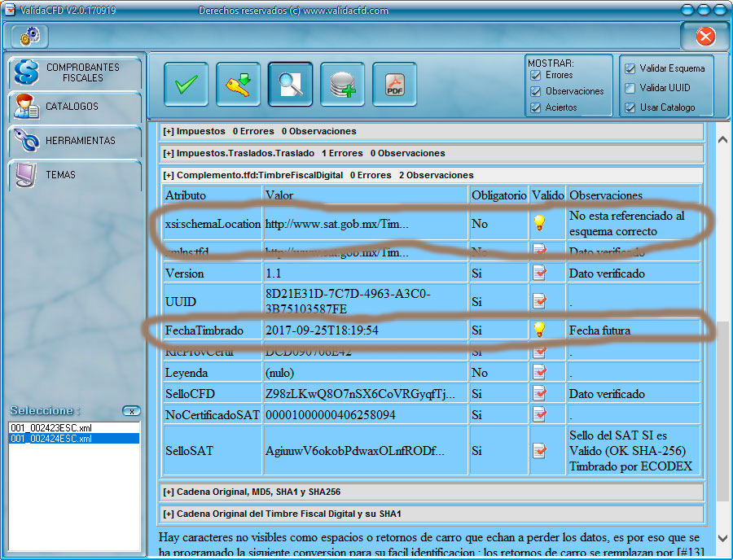Expand the Impuestos section
The image size is (733, 560).
(431, 131)
